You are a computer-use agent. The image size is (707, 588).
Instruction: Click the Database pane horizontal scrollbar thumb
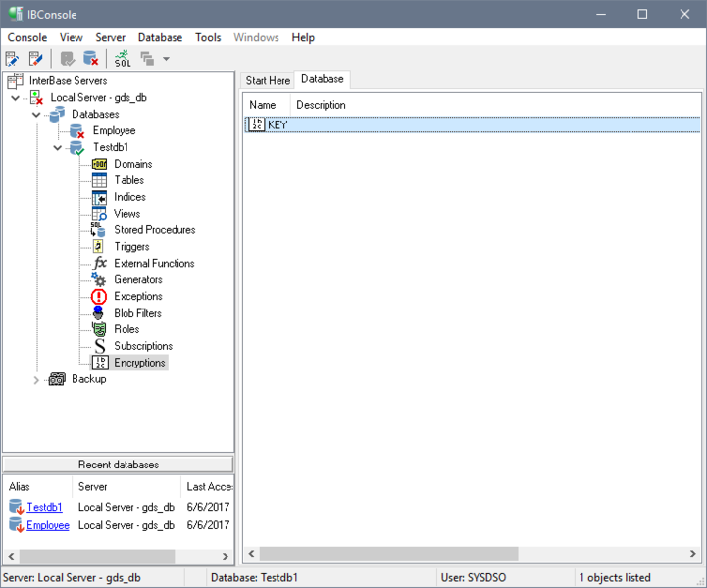[x=388, y=554]
